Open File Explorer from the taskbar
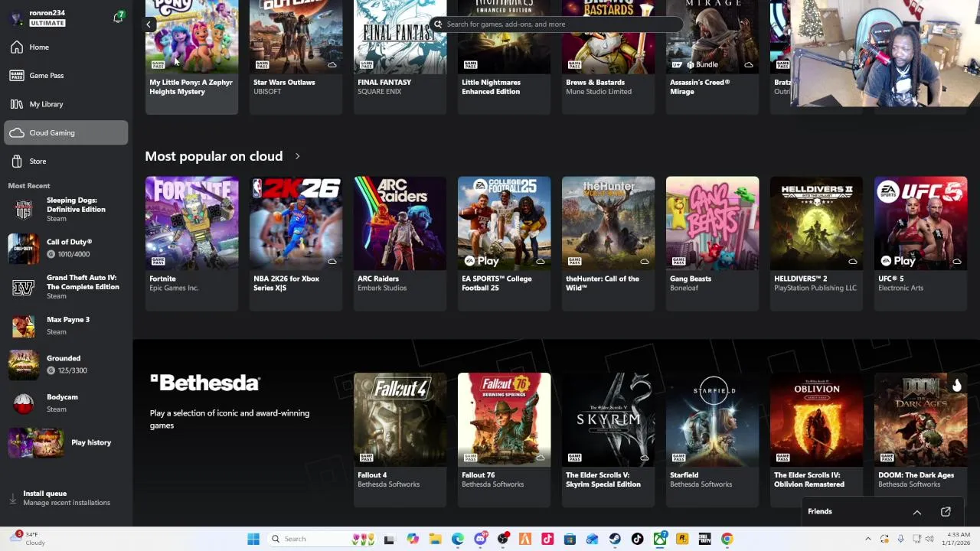 435,540
